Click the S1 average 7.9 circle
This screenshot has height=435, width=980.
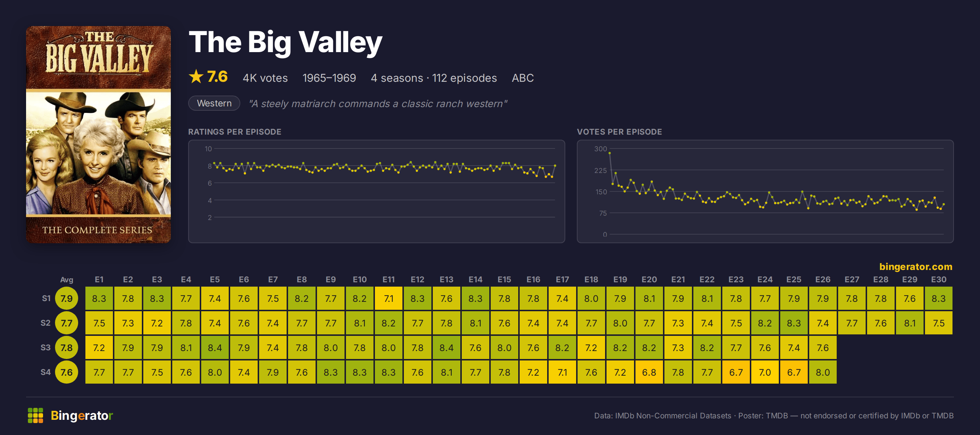coord(67,298)
